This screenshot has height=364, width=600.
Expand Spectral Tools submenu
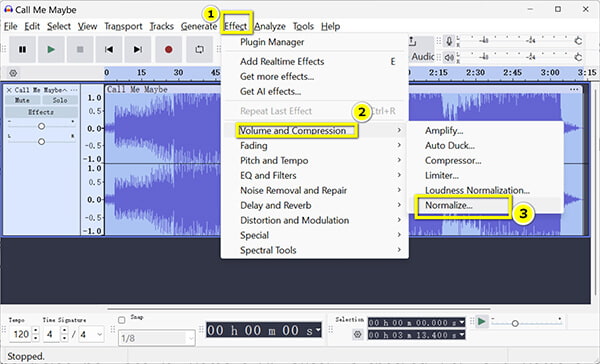pos(315,250)
